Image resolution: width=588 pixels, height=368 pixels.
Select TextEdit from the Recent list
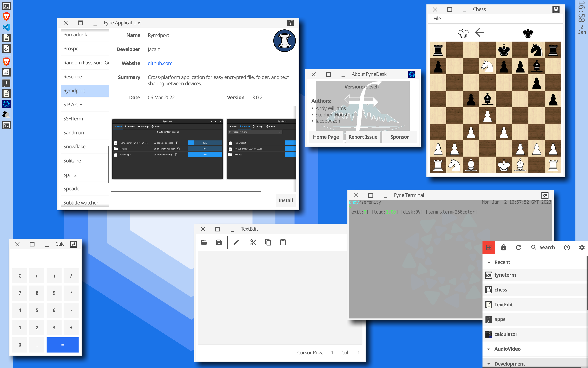pos(535,305)
